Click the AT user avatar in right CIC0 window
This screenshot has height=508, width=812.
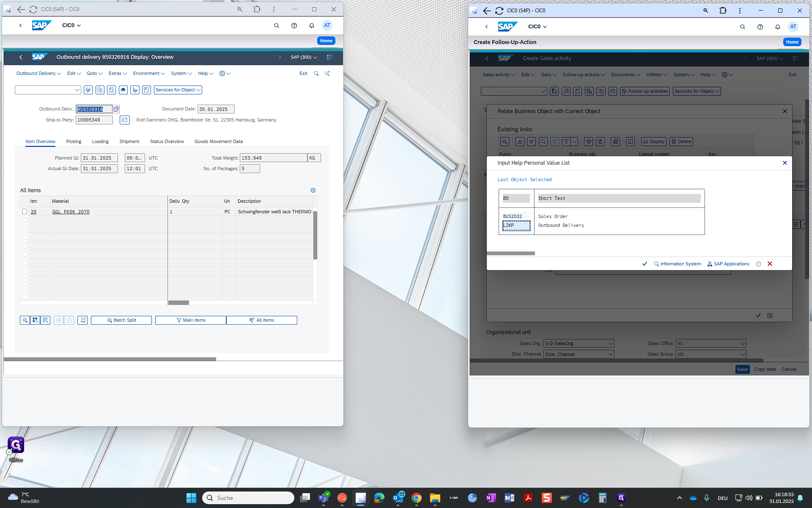793,27
